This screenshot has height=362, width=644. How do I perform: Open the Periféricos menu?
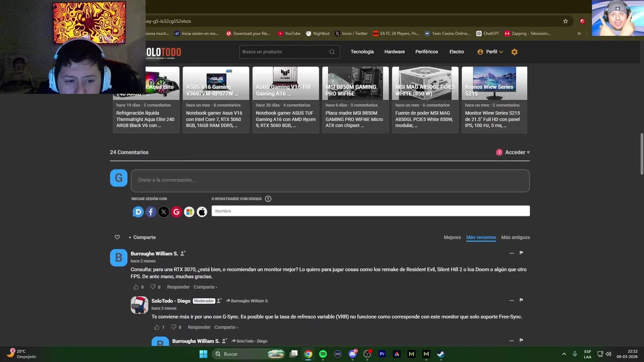(427, 52)
